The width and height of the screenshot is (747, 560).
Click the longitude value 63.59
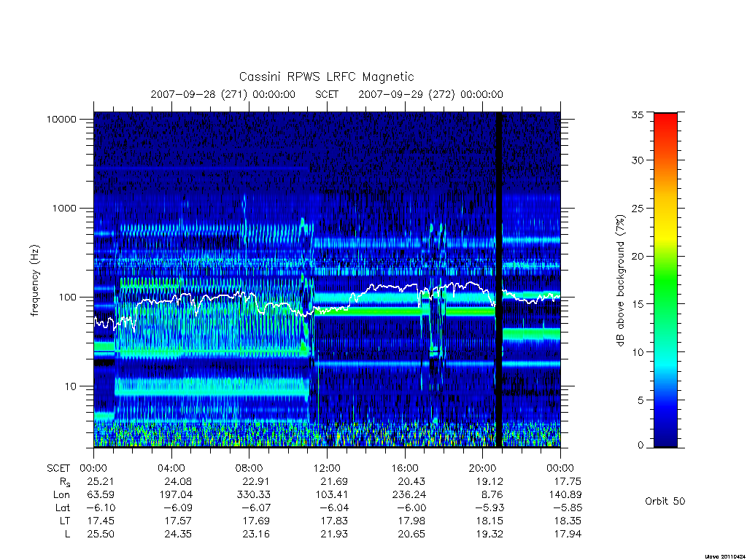(x=101, y=495)
